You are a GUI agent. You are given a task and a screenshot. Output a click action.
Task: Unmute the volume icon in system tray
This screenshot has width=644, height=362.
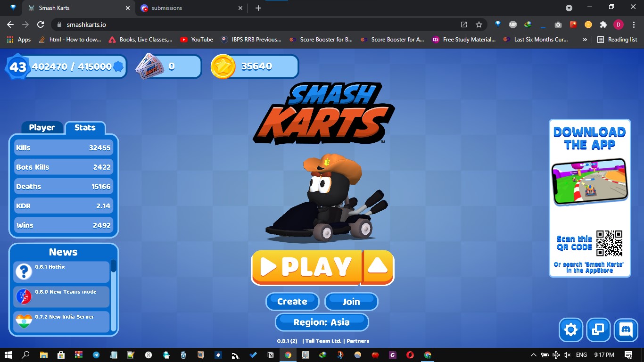tap(567, 355)
